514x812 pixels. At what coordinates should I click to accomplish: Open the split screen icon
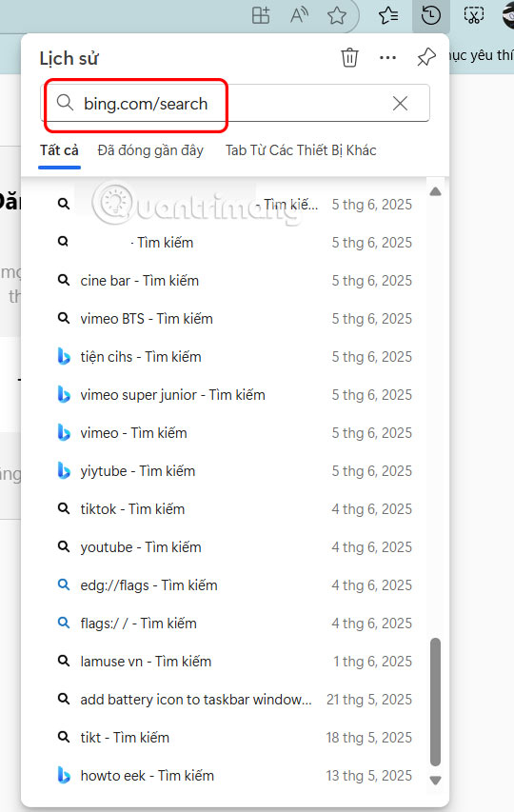261,15
